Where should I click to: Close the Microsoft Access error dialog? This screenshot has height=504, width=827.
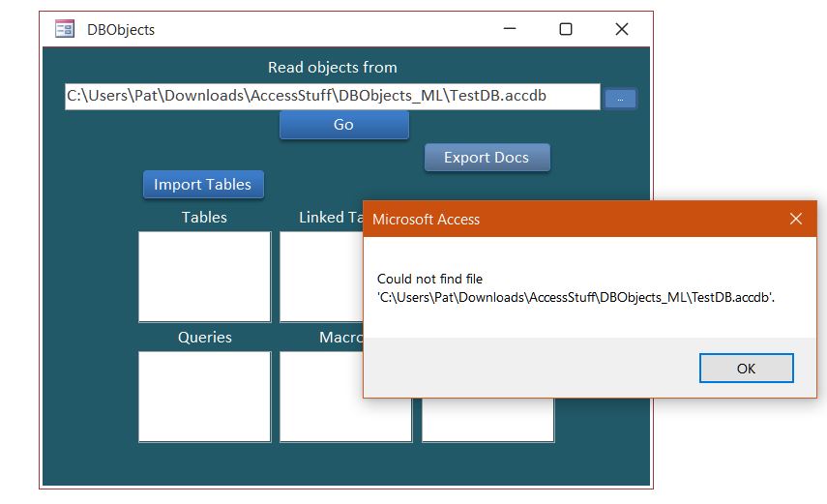click(x=796, y=219)
